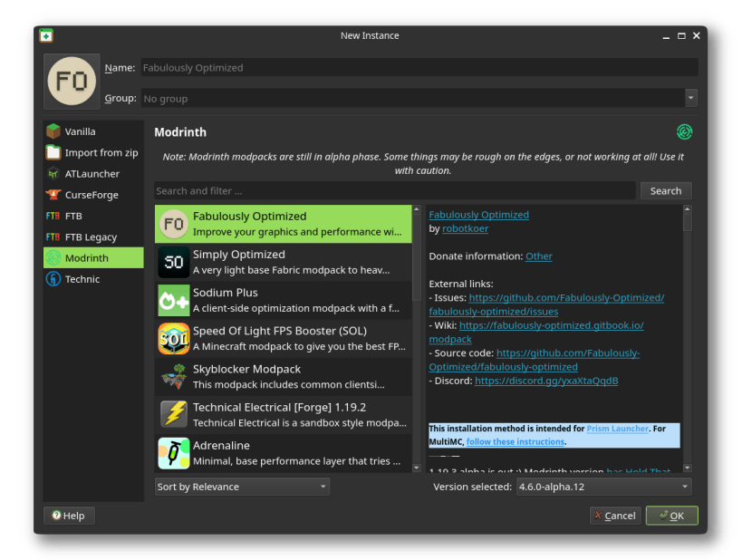Select CurseForge source
The width and height of the screenshot is (742, 560).
[x=93, y=195]
